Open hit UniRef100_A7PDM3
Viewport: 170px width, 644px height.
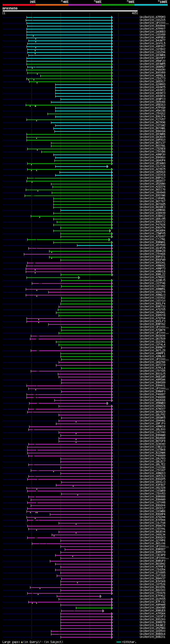point(152,17)
